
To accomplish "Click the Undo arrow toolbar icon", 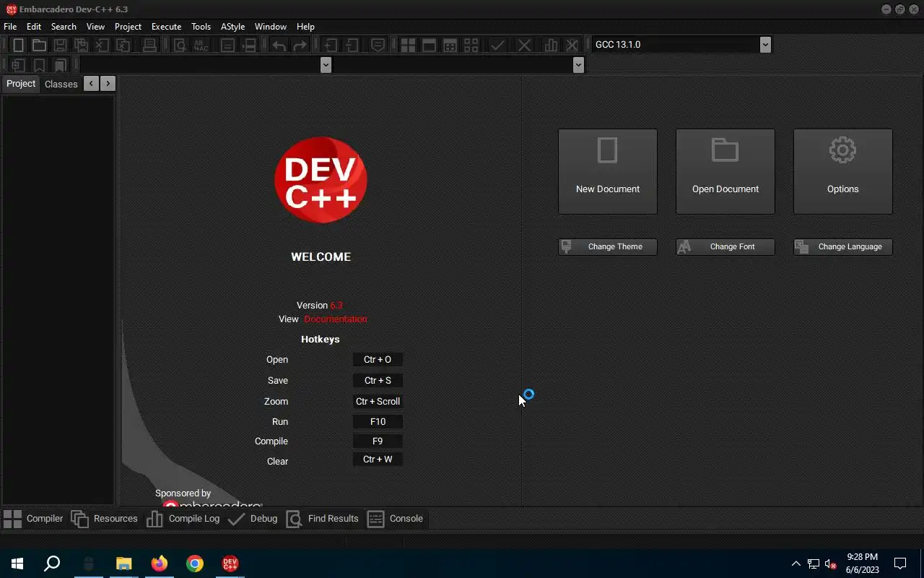I will pos(279,45).
